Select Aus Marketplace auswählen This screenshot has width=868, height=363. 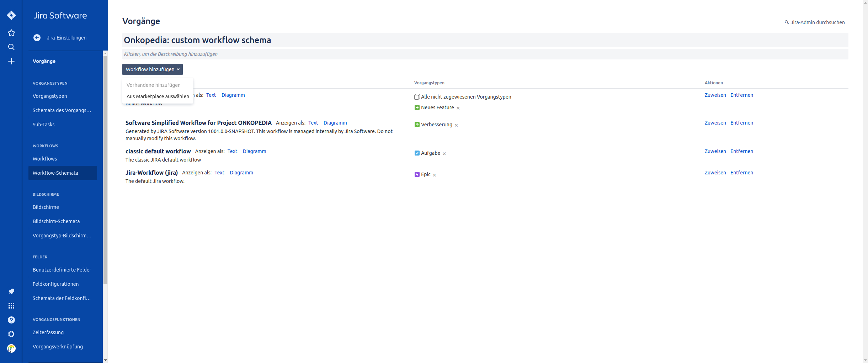pyautogui.click(x=158, y=96)
